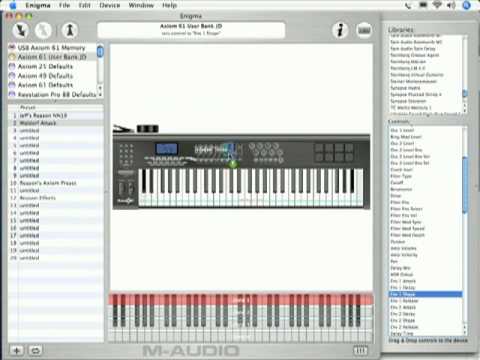The width and height of the screenshot is (480, 360).
Task: Click the Controls list scroll down arrow
Action: [465, 333]
